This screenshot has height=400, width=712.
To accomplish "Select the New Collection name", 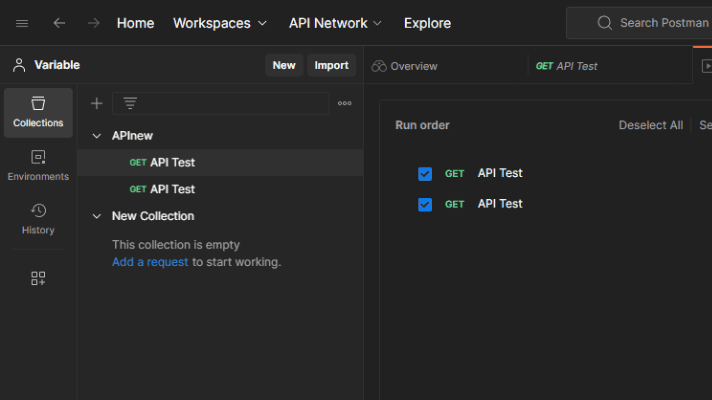I will pyautogui.click(x=153, y=216).
